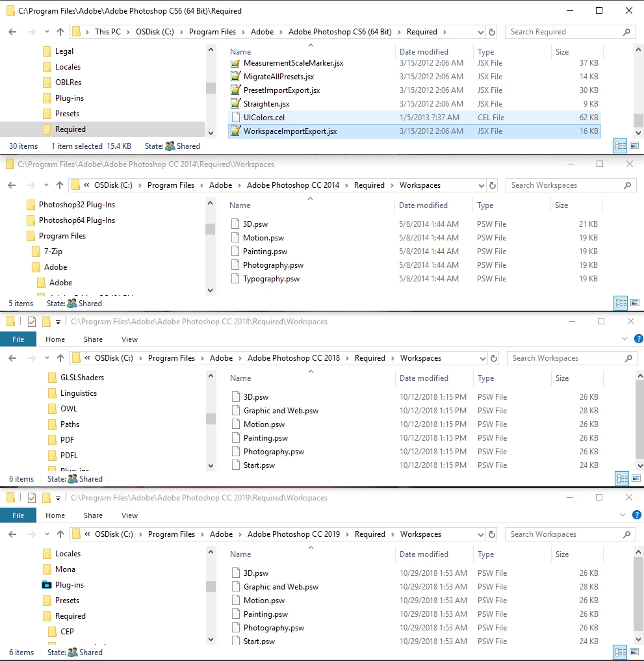Screen dimensions: 644x661
Task: Click Program Files in the CC 2014 address bar
Action: coord(171,185)
